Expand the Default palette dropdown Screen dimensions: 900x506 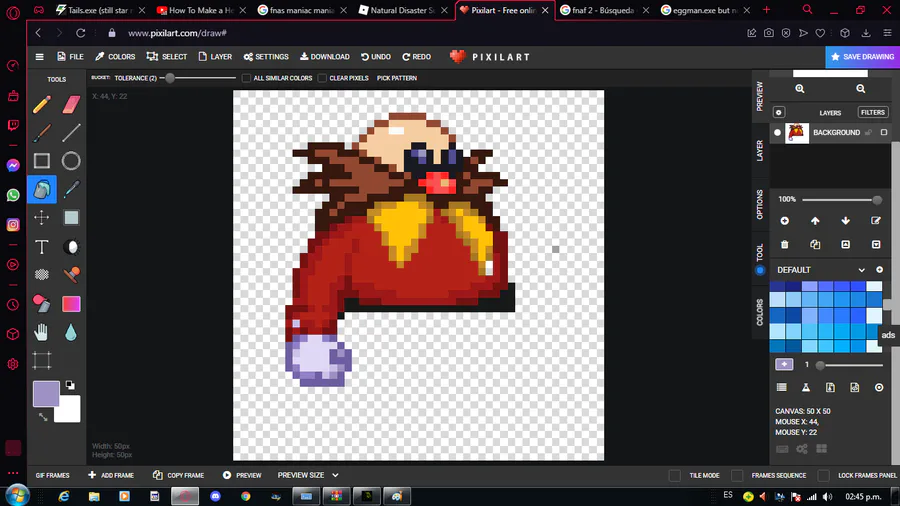862,270
